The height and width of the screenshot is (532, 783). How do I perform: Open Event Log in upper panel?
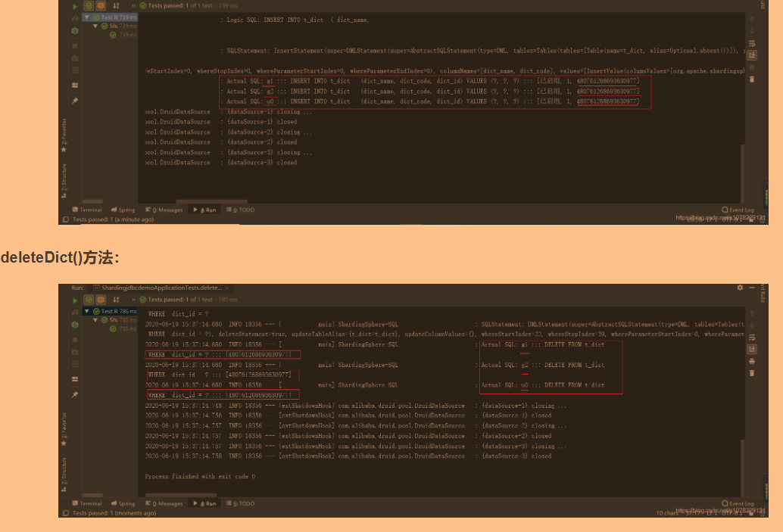pyautogui.click(x=738, y=210)
